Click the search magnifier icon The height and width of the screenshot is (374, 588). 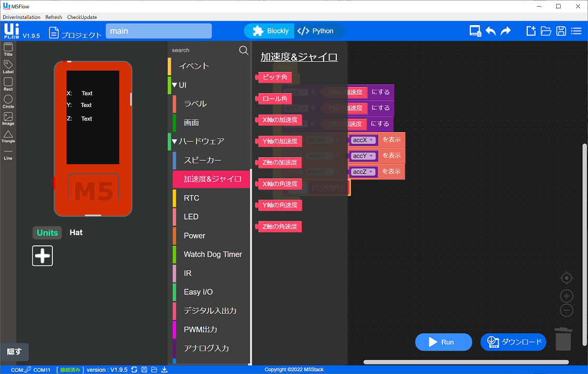click(243, 50)
